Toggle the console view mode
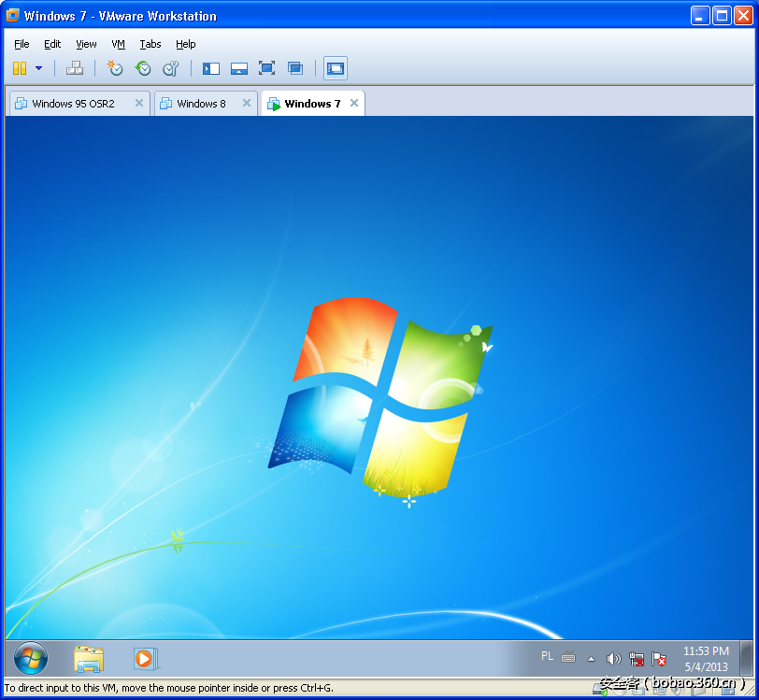Viewport: 759px width, 700px height. pos(210,68)
